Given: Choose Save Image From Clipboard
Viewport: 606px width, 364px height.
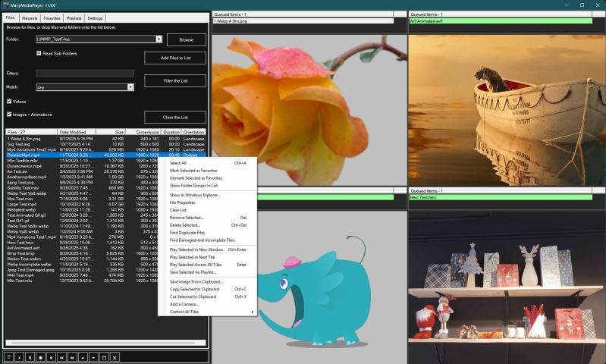Looking at the screenshot, I should pyautogui.click(x=208, y=281).
